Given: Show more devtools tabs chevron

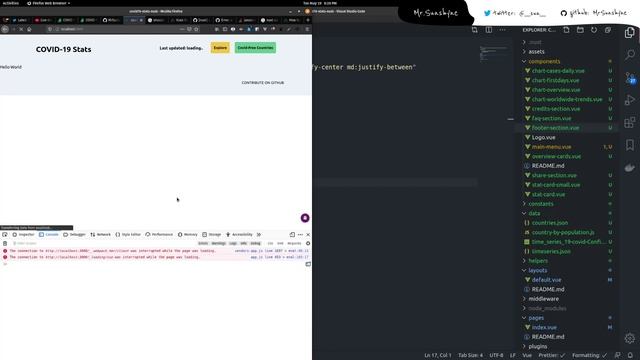Looking at the screenshot, I should click(258, 235).
